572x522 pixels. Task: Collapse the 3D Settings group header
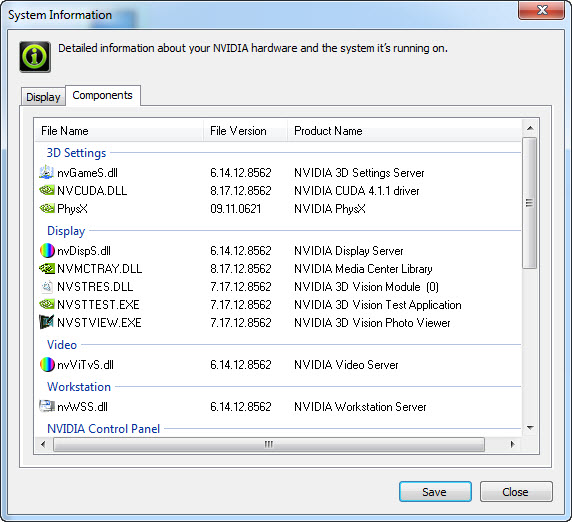tap(76, 153)
